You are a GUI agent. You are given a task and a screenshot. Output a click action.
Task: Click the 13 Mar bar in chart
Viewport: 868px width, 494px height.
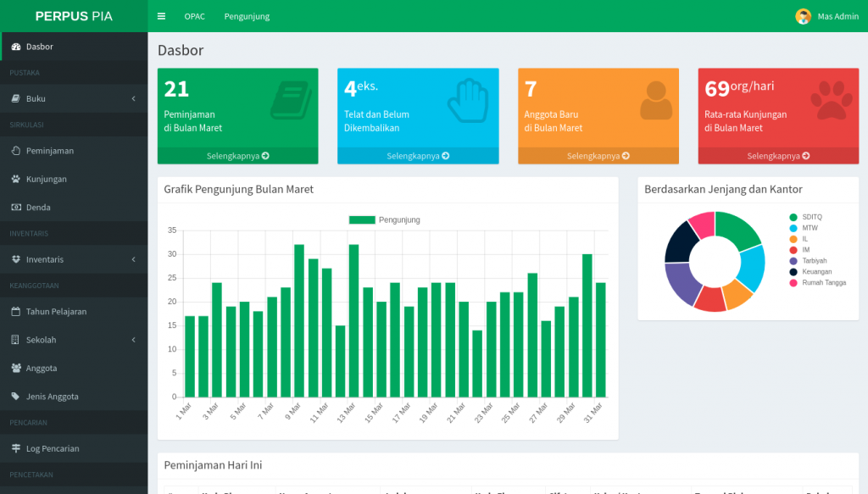[353, 320]
